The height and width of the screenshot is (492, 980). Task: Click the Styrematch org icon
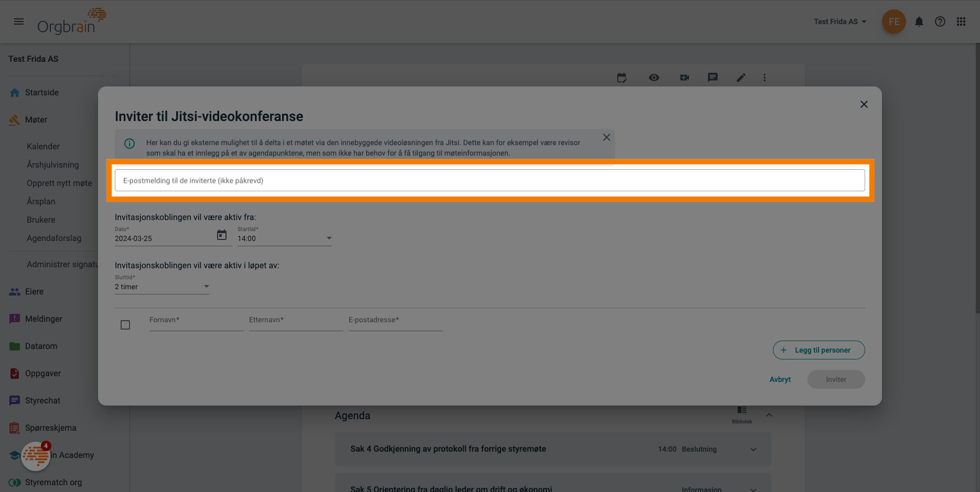click(x=15, y=483)
